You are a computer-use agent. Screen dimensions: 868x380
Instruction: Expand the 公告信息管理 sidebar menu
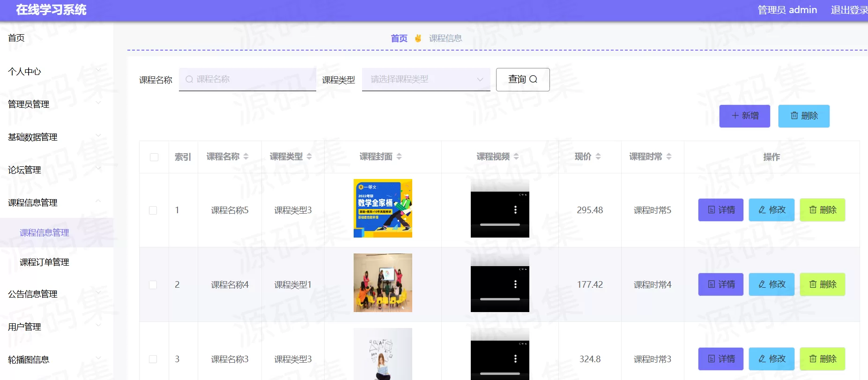pos(56,294)
